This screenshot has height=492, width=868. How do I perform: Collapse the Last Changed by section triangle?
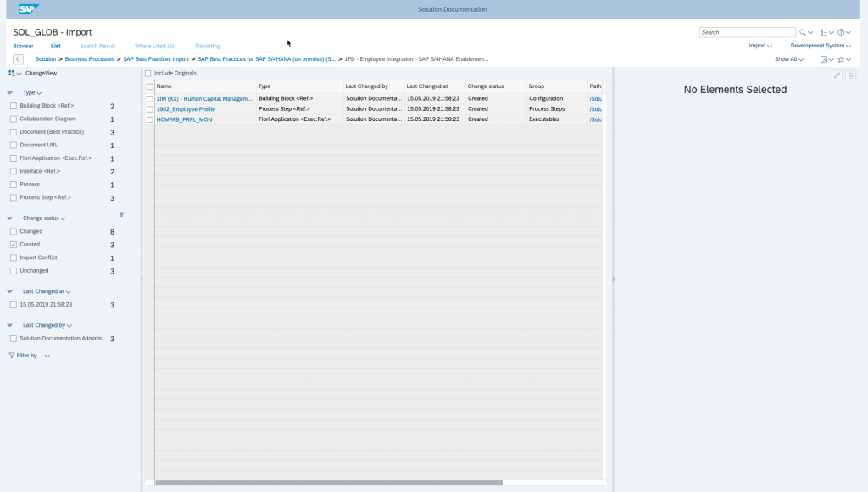pyautogui.click(x=9, y=326)
